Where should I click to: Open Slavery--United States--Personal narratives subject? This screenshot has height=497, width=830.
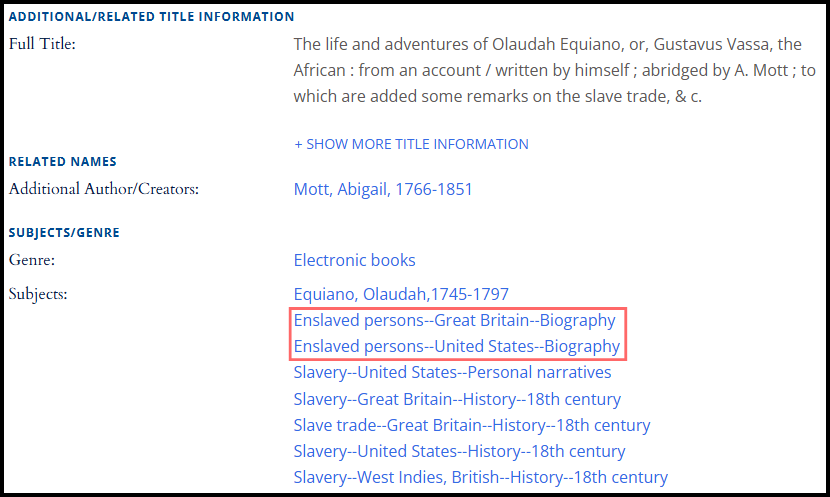point(452,372)
